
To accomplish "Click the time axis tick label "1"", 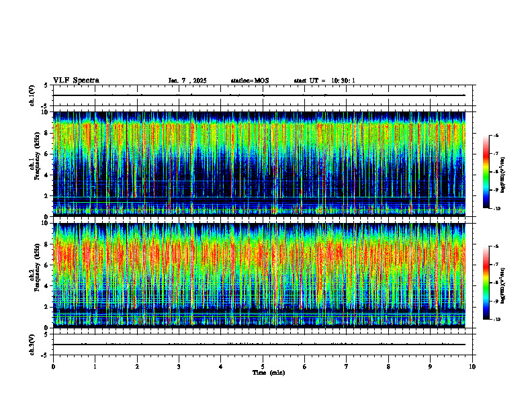I will point(95,367).
